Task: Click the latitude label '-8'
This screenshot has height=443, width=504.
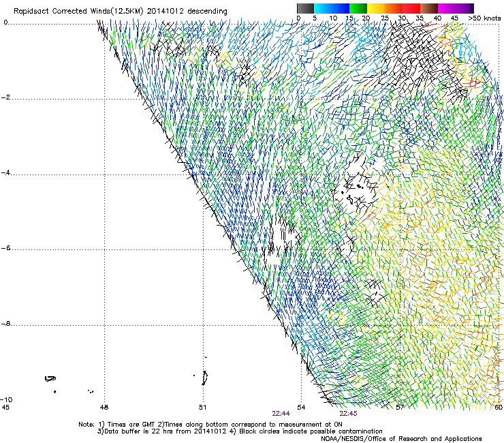Action: [5, 324]
